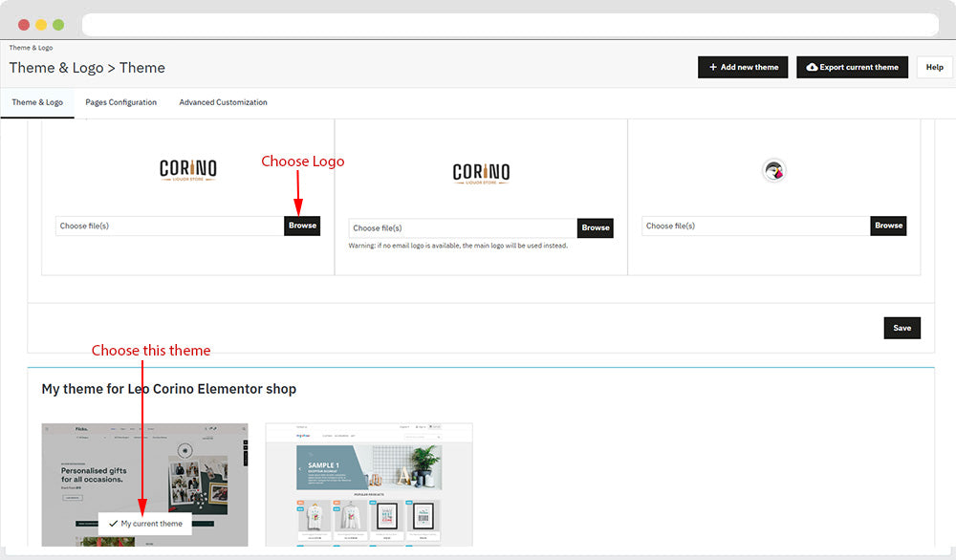Click the plus icon on Add new theme
This screenshot has width=956, height=560.
tap(713, 67)
